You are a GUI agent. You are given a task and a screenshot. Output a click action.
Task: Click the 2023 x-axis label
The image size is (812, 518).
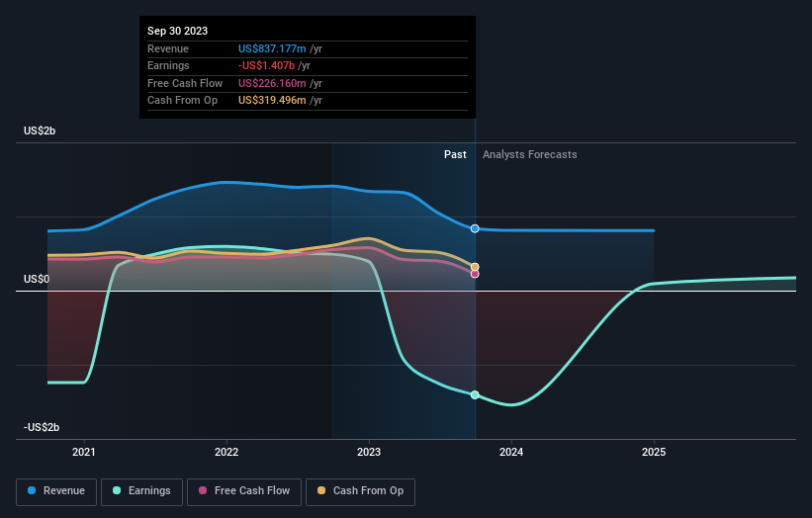[369, 453]
